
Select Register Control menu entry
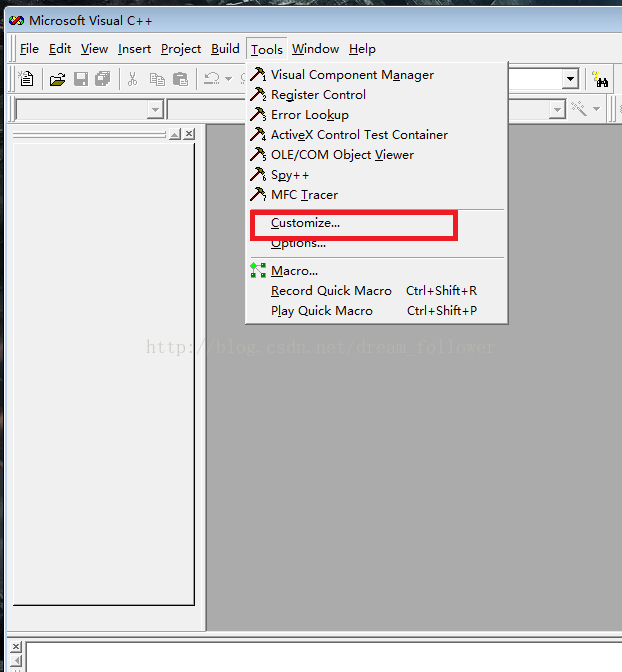376,95
